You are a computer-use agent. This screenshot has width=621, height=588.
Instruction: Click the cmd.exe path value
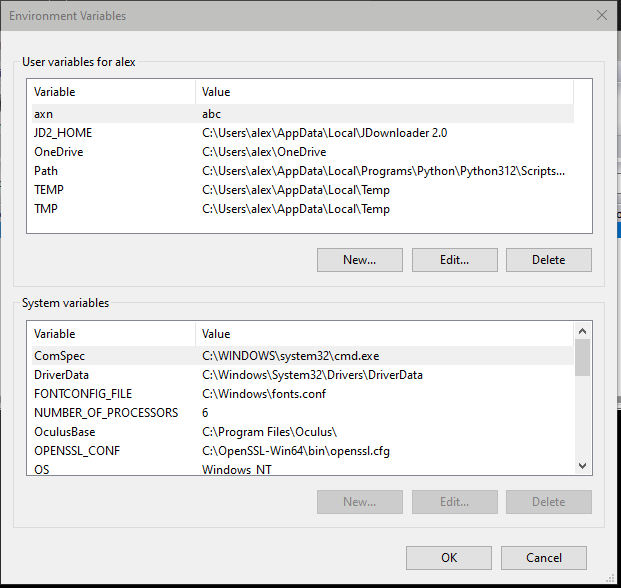coord(290,356)
